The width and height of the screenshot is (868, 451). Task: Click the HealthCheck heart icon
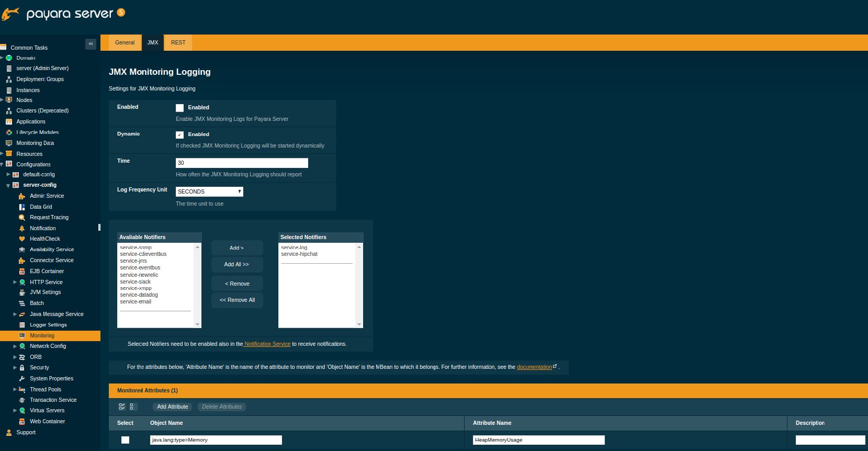point(22,239)
